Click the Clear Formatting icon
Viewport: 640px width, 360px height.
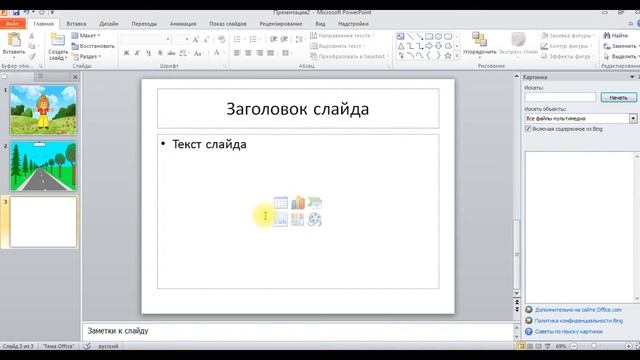tap(222, 40)
